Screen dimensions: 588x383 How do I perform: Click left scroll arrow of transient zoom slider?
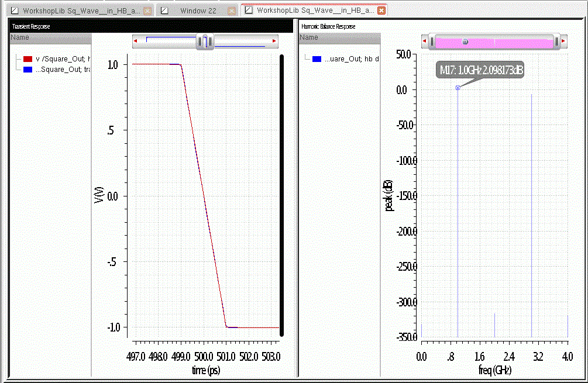point(136,41)
